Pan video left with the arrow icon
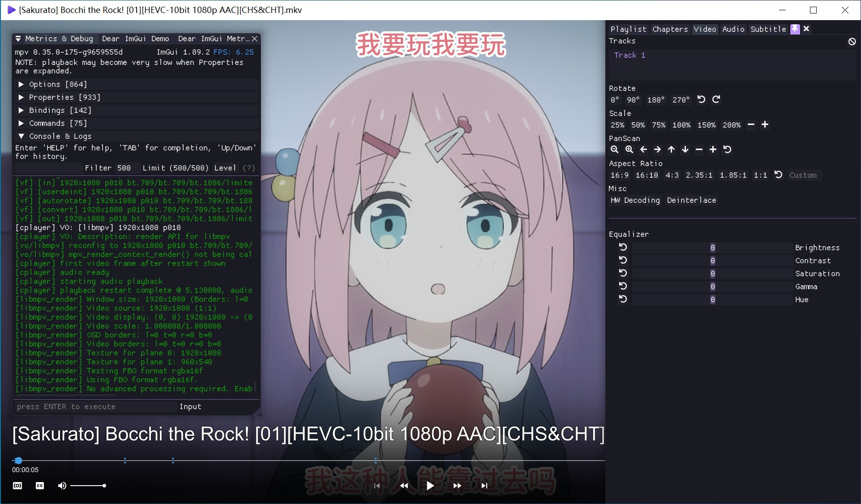Image resolution: width=861 pixels, height=504 pixels. pos(643,149)
